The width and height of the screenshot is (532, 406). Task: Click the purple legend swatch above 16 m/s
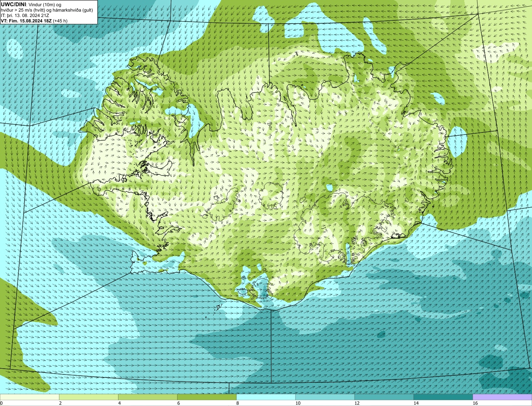(x=502, y=397)
